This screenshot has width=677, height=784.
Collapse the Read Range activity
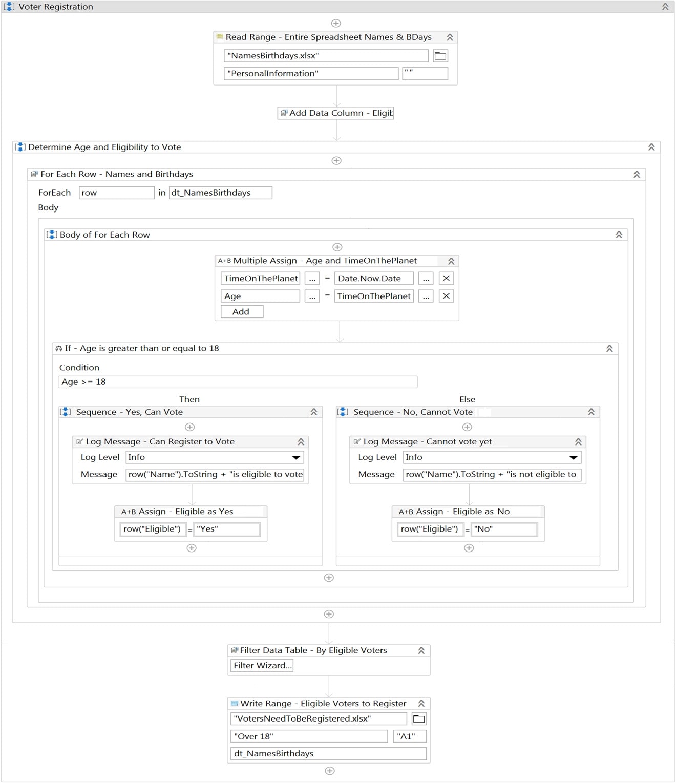coord(450,37)
